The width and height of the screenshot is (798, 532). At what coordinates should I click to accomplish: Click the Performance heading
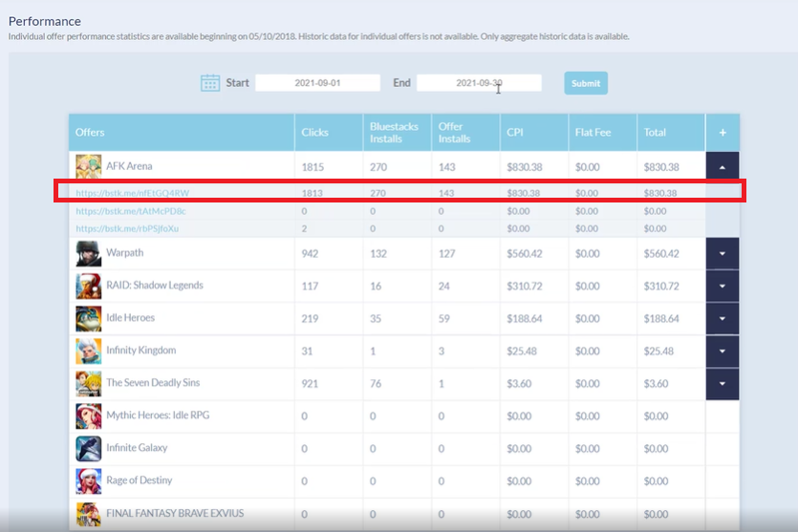click(x=45, y=21)
